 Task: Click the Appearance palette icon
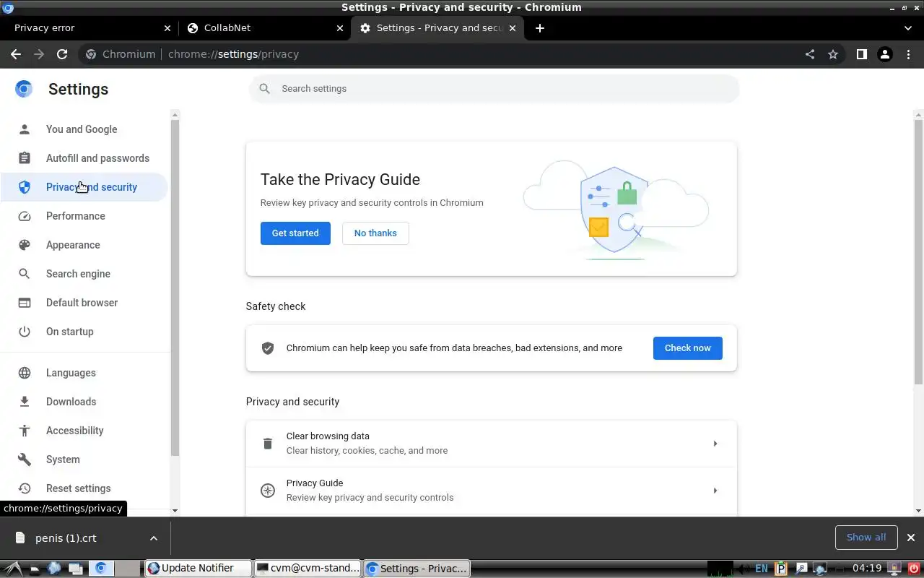tap(25, 245)
